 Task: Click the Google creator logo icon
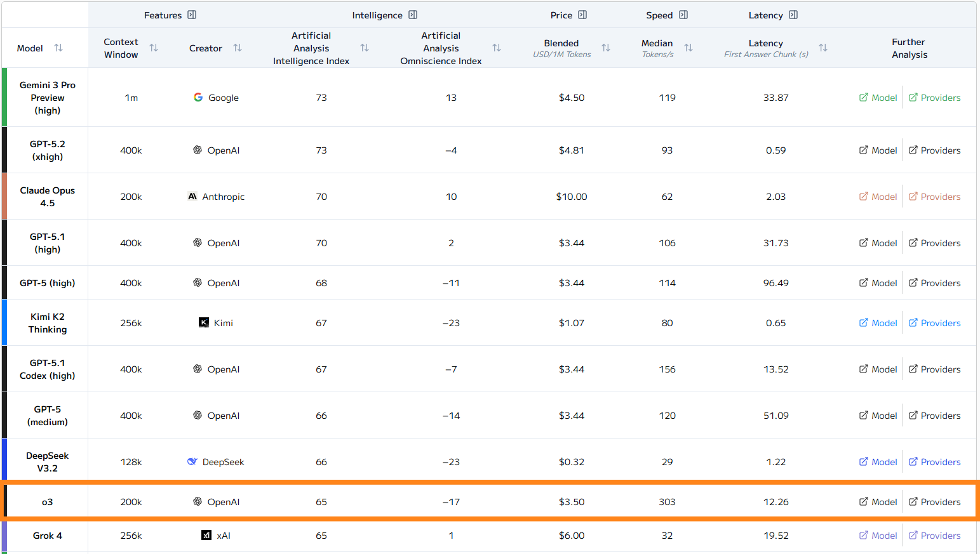(x=198, y=97)
